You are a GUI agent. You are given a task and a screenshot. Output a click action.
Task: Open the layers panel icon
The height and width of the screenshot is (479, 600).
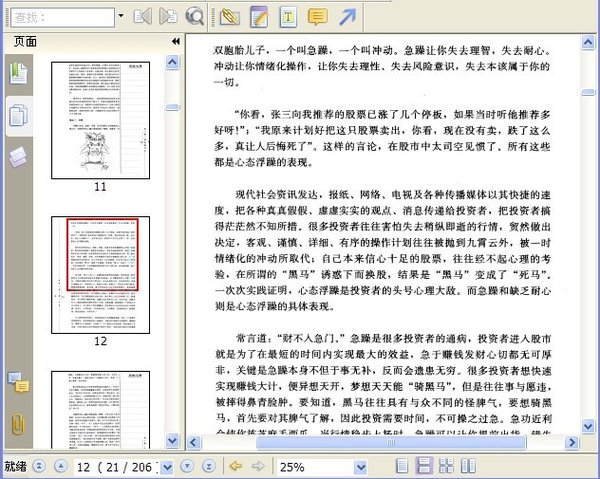(x=18, y=157)
